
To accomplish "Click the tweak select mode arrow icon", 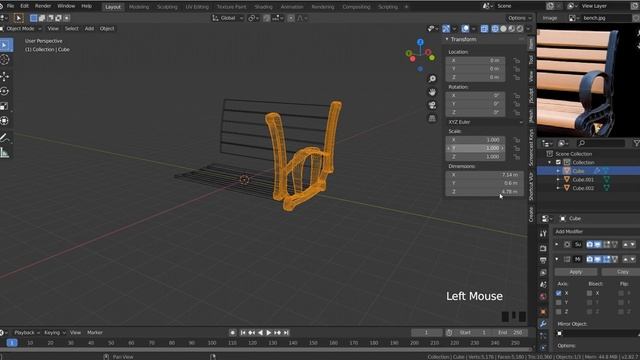I will (18, 18).
